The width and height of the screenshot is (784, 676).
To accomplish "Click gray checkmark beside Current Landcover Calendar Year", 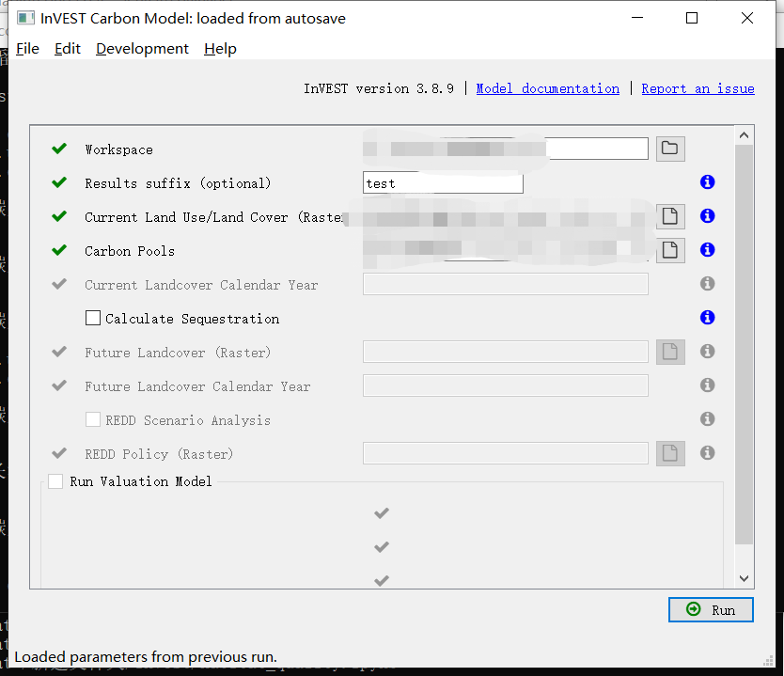I will pyautogui.click(x=59, y=284).
